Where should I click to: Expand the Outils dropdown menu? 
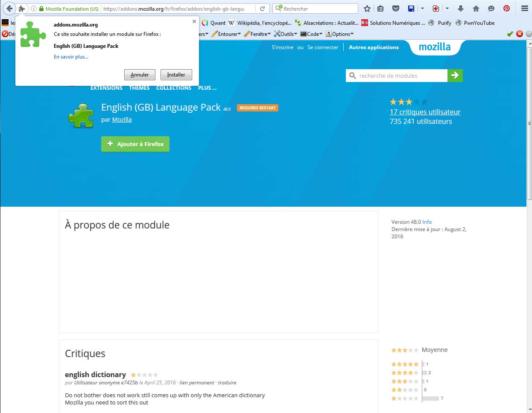click(286, 34)
